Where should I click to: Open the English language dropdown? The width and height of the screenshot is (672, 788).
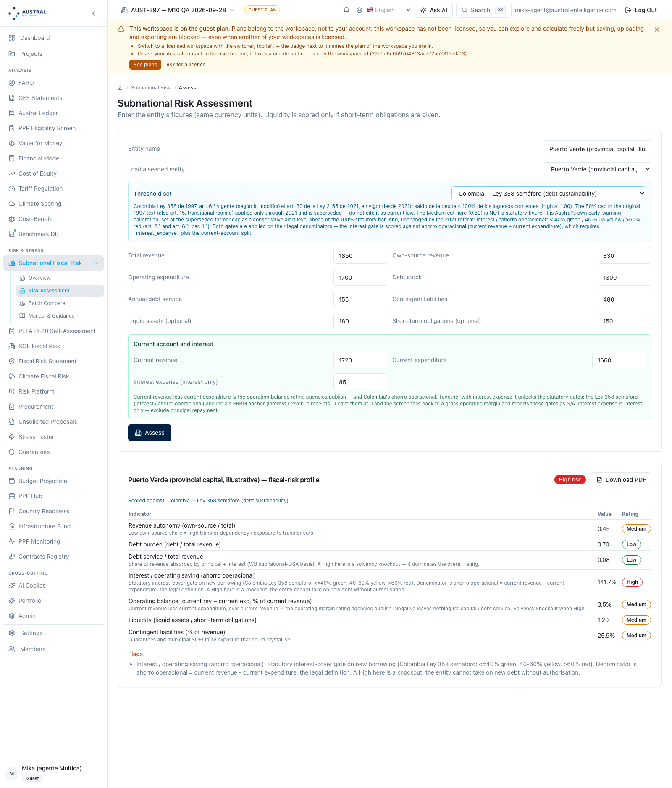click(x=388, y=10)
